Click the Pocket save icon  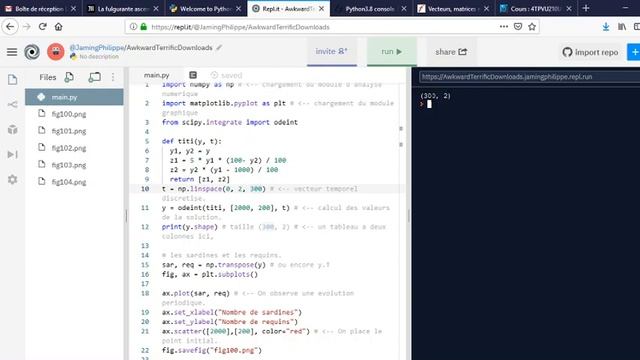coord(518,27)
